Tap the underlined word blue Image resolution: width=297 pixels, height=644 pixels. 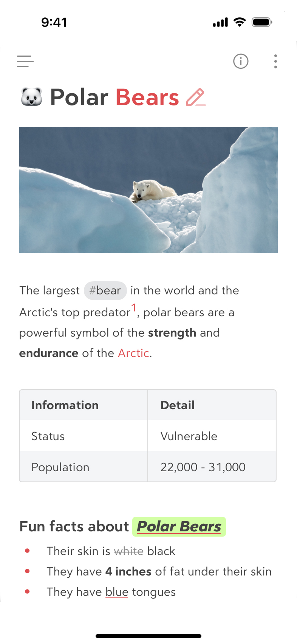[x=117, y=592]
